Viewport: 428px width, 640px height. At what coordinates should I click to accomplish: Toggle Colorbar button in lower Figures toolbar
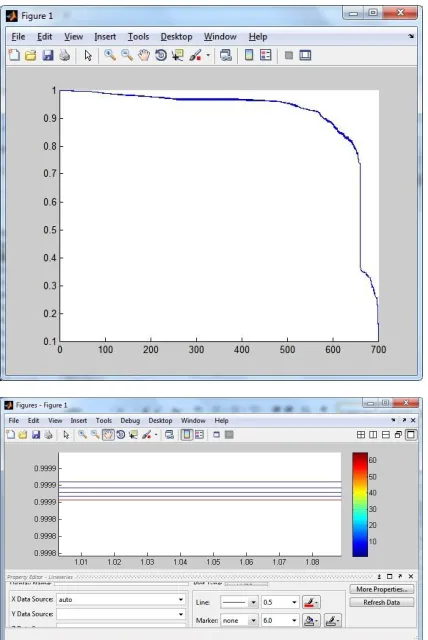coord(186,435)
